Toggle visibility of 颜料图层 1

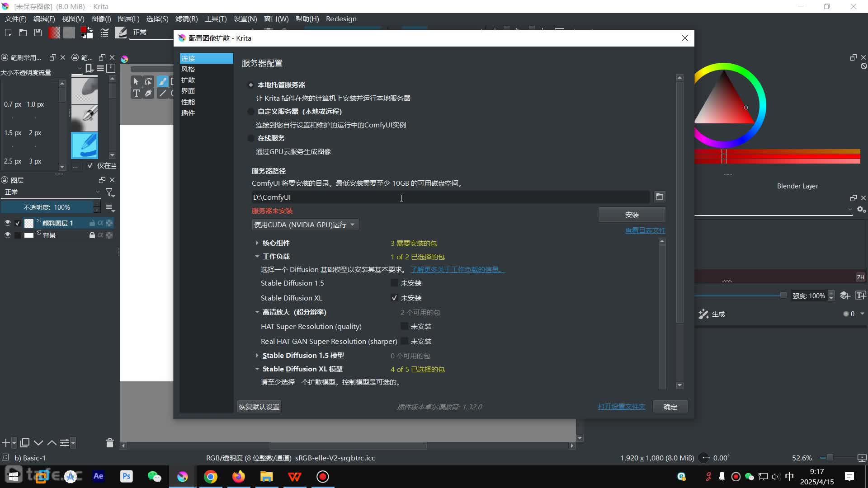click(x=7, y=223)
